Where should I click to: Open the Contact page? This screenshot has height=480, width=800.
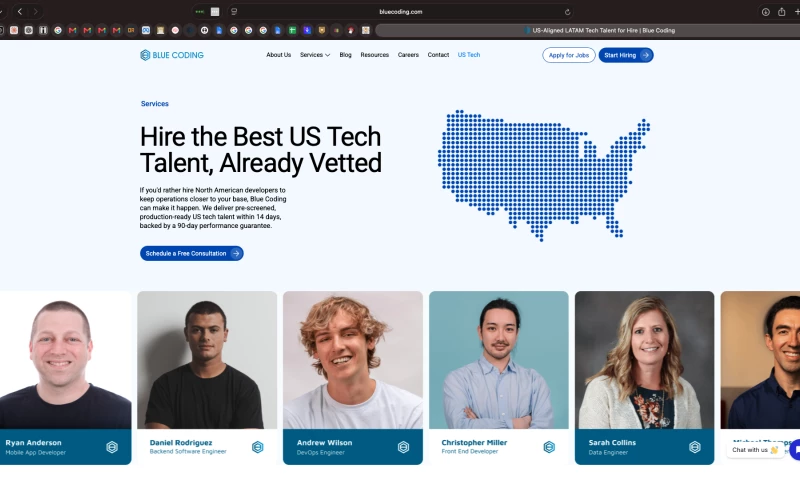pyautogui.click(x=438, y=55)
